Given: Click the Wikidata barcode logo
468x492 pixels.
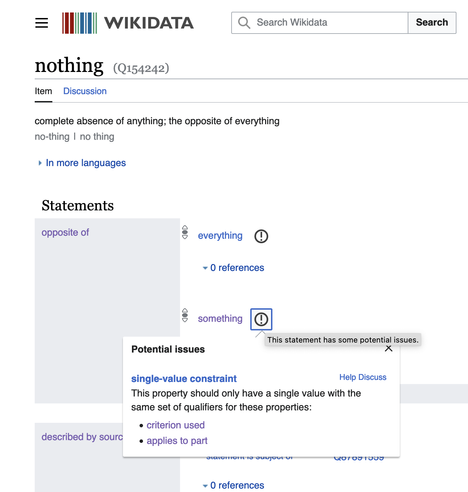Looking at the screenshot, I should (79, 23).
